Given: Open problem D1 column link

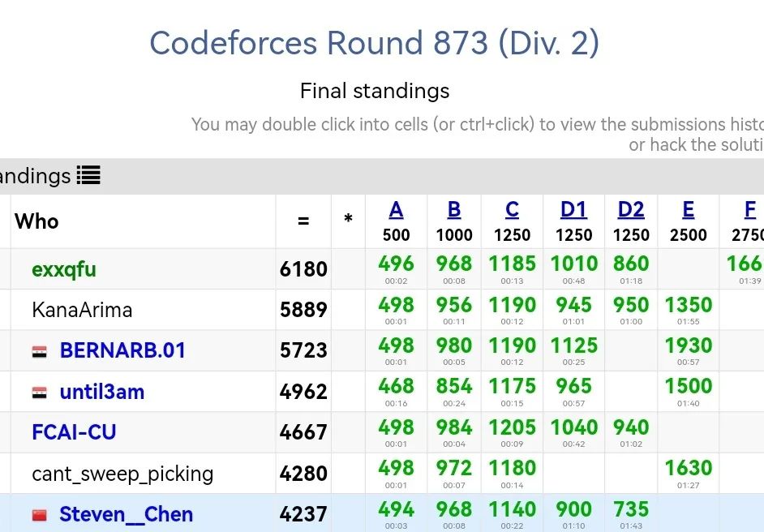Looking at the screenshot, I should (x=573, y=210).
